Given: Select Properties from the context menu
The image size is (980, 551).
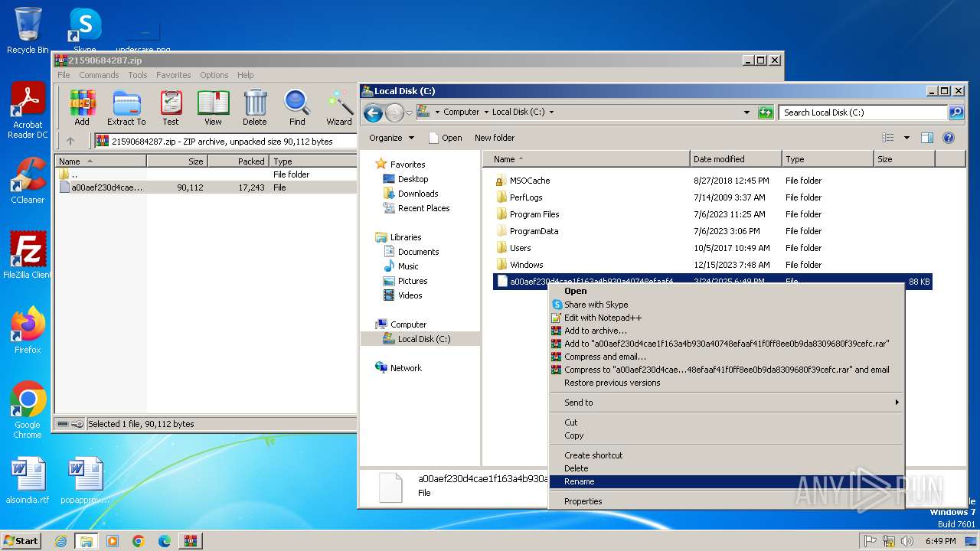Looking at the screenshot, I should 727,501.
